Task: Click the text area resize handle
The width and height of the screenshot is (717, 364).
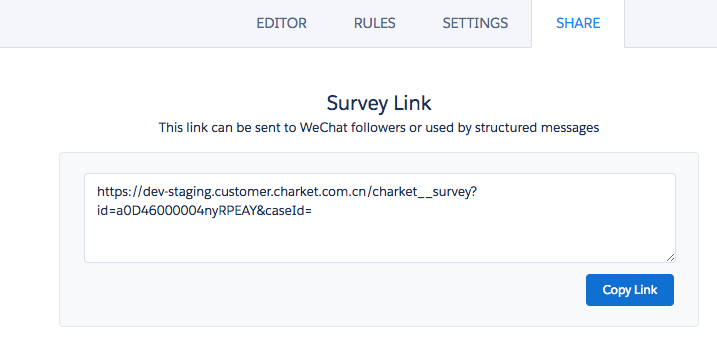Action: [670, 257]
